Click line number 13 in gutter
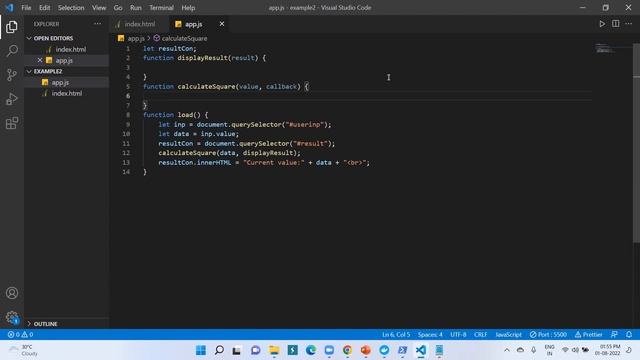Screen dimensions: 640x360 point(126,162)
